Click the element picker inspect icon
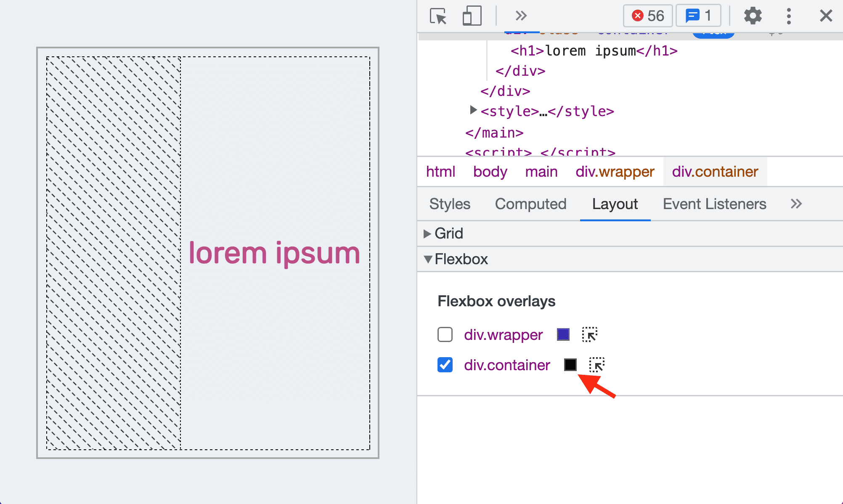The image size is (843, 504). click(596, 364)
